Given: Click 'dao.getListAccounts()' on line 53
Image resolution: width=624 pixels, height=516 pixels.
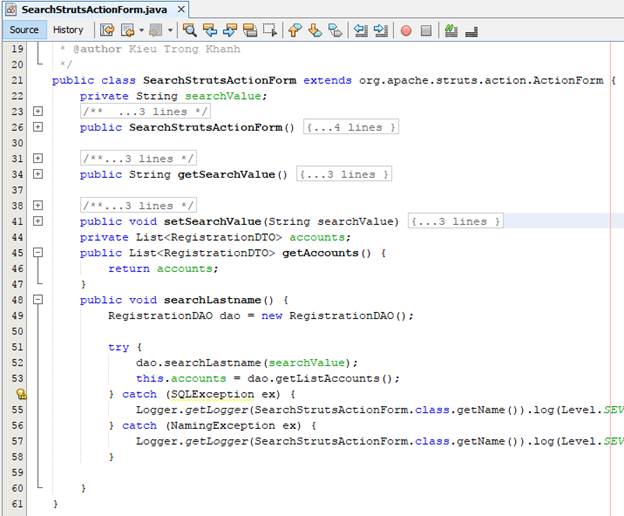Looking at the screenshot, I should [x=323, y=378].
